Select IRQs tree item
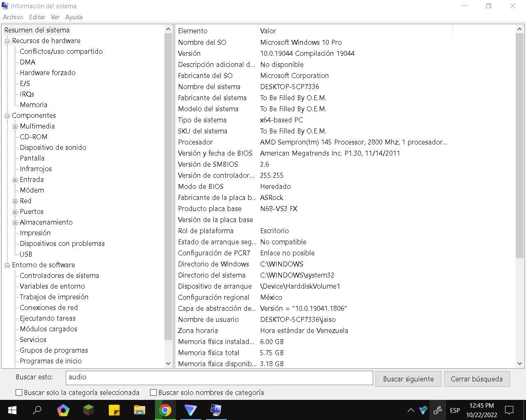526x420 pixels. 27,94
